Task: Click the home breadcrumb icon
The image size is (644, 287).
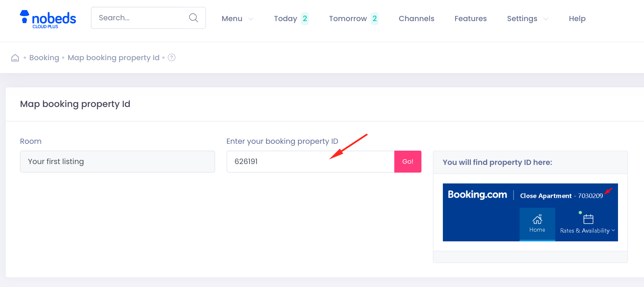Action: [x=15, y=58]
